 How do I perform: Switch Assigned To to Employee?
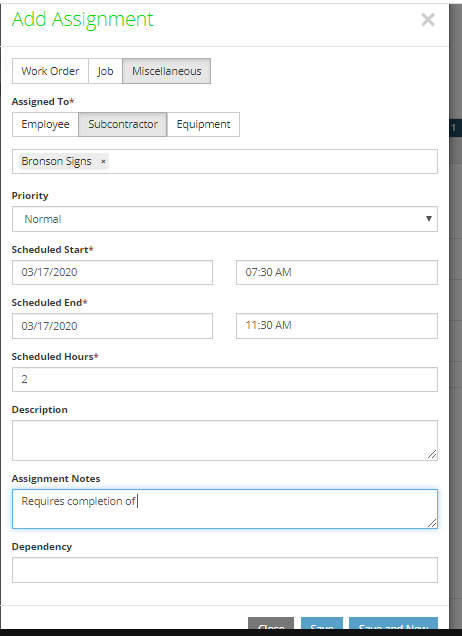(45, 124)
